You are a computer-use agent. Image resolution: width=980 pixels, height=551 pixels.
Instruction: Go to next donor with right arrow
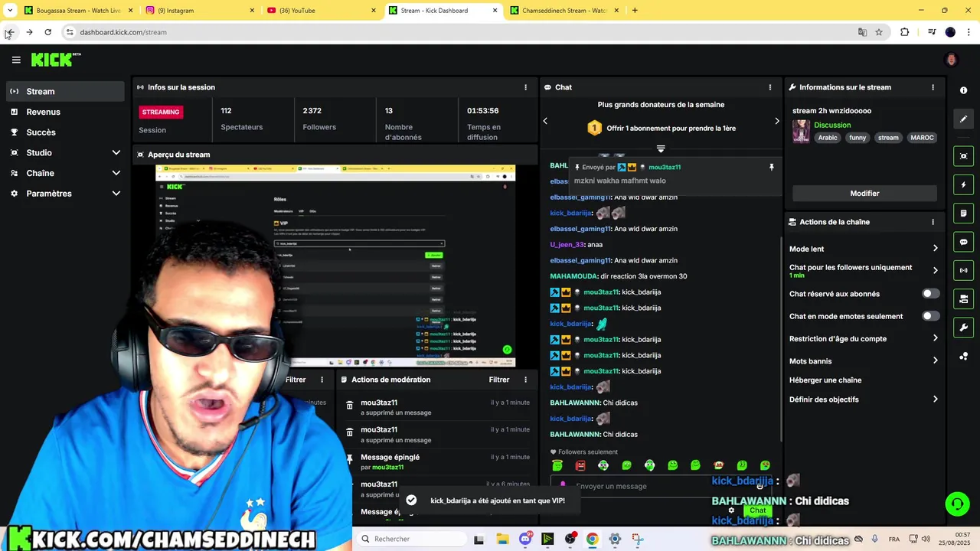776,121
